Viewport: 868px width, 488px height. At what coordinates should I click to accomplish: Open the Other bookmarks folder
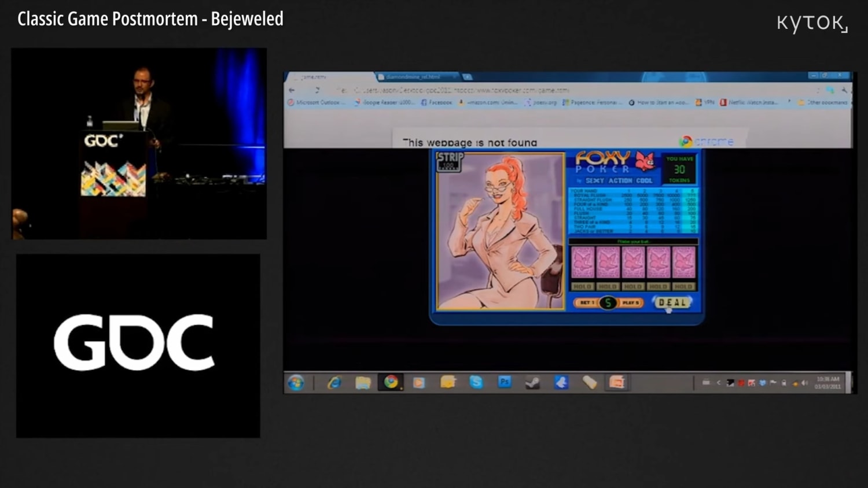pos(823,102)
